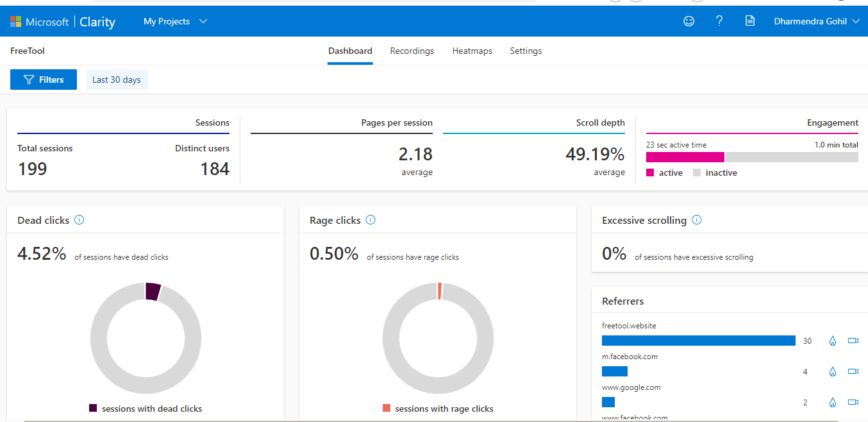Screen dimensions: 868x422
Task: Click the Rage clicks info icon
Action: (370, 220)
